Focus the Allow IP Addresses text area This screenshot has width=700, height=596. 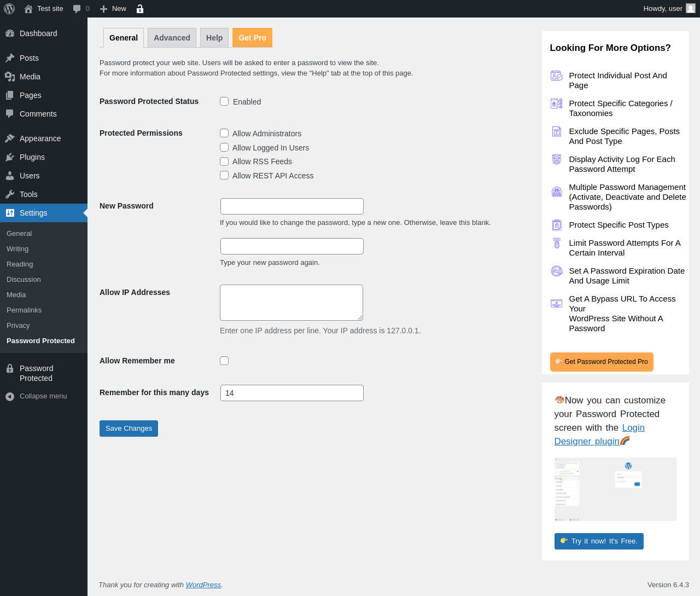coord(291,303)
